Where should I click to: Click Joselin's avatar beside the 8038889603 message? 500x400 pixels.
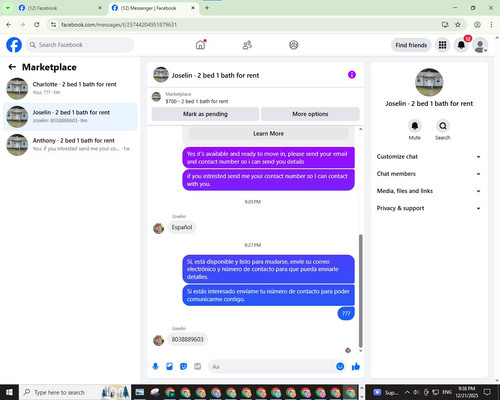click(158, 340)
